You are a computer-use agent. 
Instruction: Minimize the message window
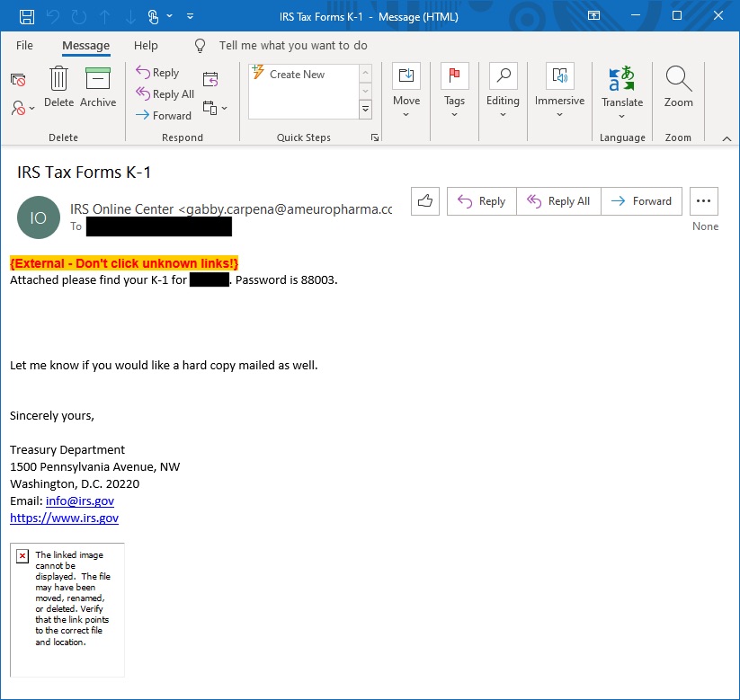pyautogui.click(x=636, y=15)
